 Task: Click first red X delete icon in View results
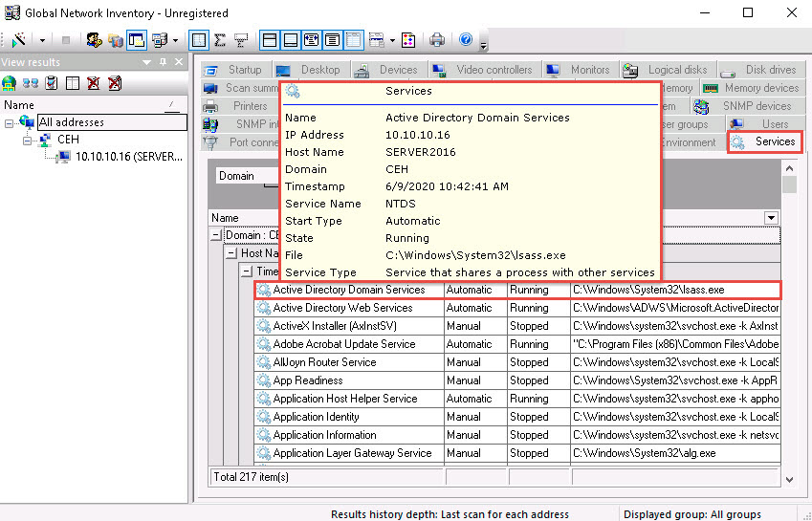[93, 83]
